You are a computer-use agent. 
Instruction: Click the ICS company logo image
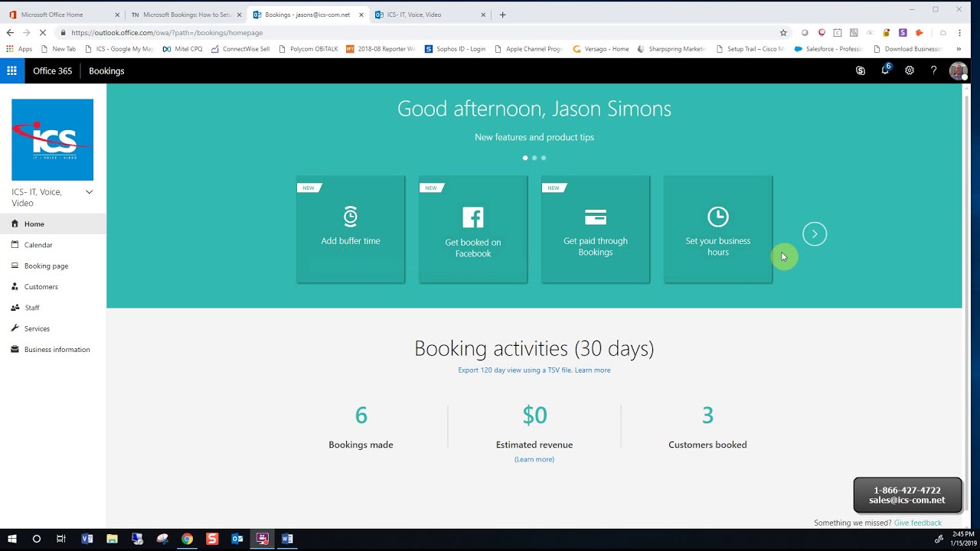52,139
